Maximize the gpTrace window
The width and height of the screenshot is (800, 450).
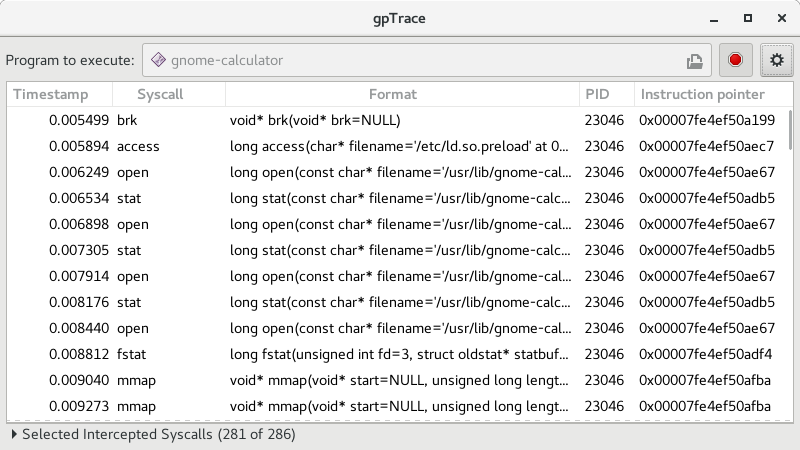[748, 18]
